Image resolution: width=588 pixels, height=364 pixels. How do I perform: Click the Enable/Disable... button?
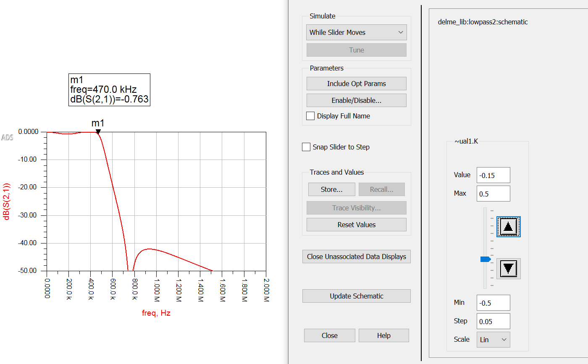pos(357,100)
